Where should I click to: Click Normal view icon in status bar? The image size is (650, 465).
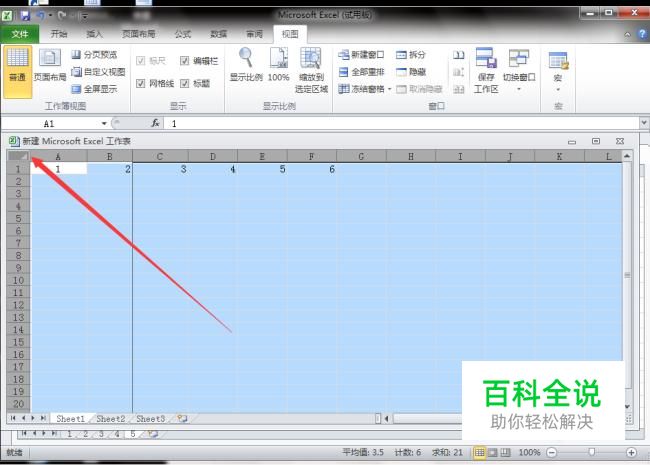[x=480, y=452]
